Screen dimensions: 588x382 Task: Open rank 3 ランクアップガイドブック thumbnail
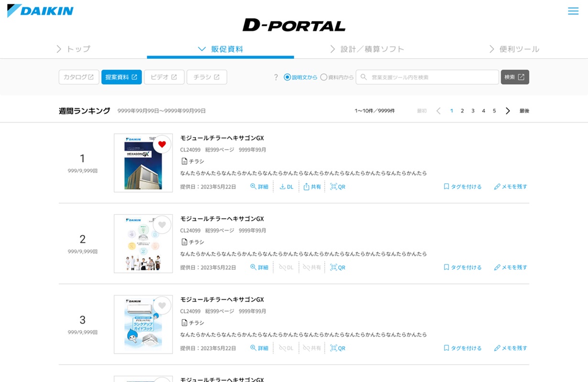(x=143, y=324)
